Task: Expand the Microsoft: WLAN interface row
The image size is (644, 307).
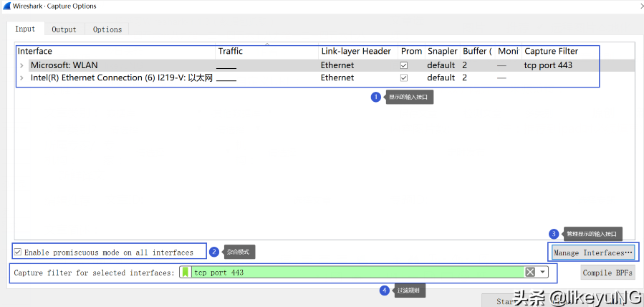Action: coord(21,65)
